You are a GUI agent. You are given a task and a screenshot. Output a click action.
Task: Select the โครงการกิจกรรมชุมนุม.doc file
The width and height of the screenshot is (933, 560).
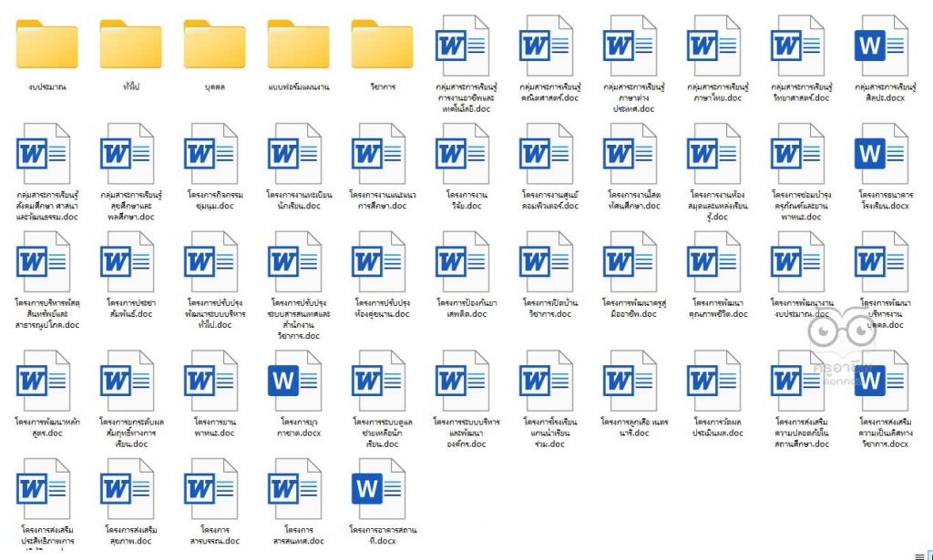pos(210,153)
